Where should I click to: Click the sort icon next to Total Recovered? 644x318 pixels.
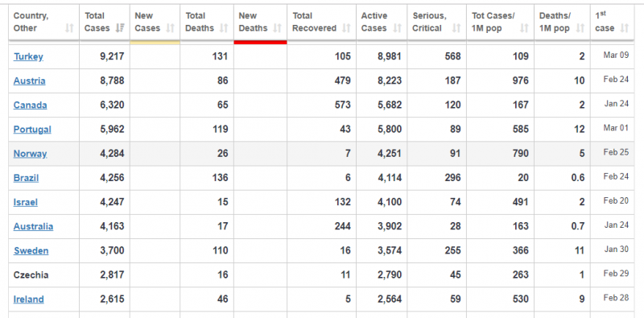346,28
